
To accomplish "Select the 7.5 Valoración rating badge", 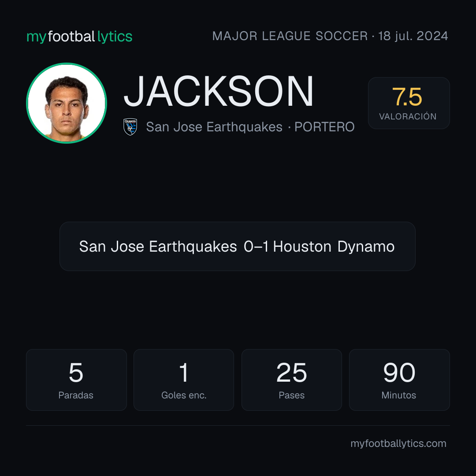I will pos(409,103).
